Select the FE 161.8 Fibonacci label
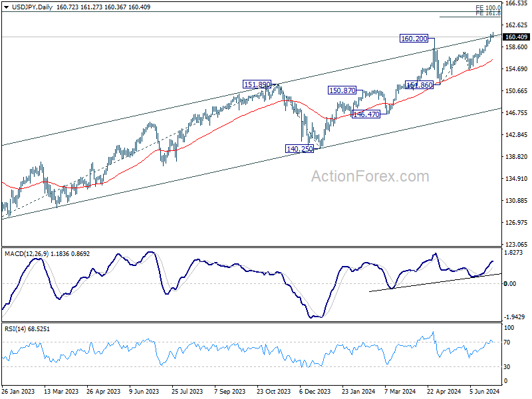The image size is (532, 399). [488, 13]
